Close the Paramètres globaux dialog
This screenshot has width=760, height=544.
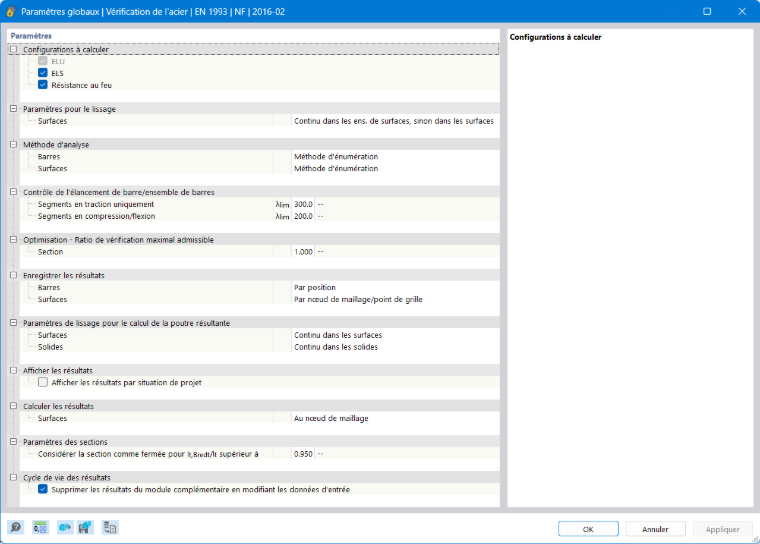click(742, 12)
